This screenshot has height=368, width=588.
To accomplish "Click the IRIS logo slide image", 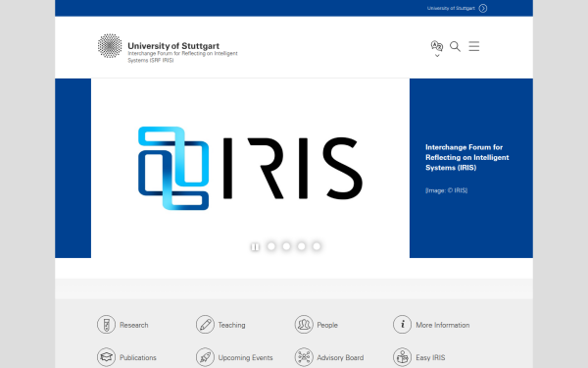I will pyautogui.click(x=250, y=168).
